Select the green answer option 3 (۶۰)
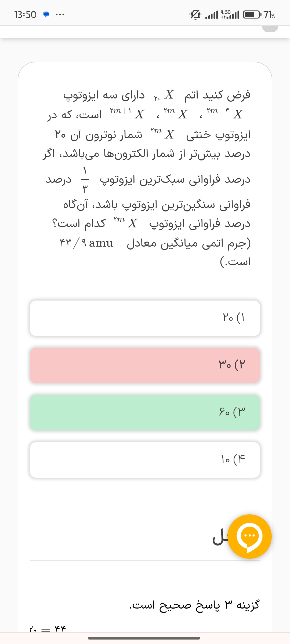This screenshot has height=644, width=290. 145,412
